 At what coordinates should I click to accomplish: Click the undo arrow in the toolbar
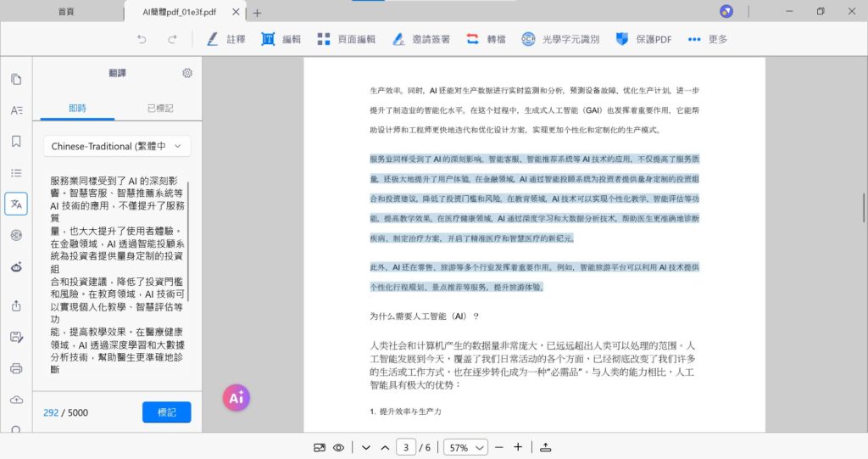142,39
